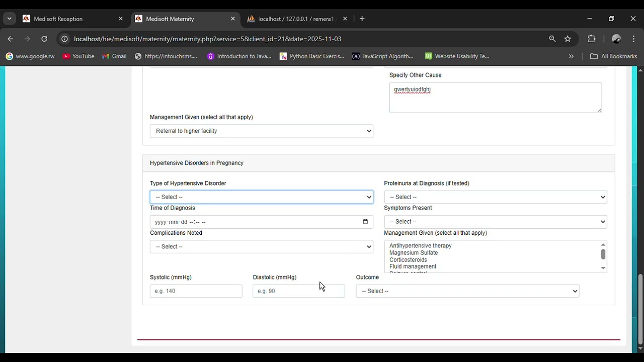Click the back navigation arrow

pyautogui.click(x=11, y=39)
